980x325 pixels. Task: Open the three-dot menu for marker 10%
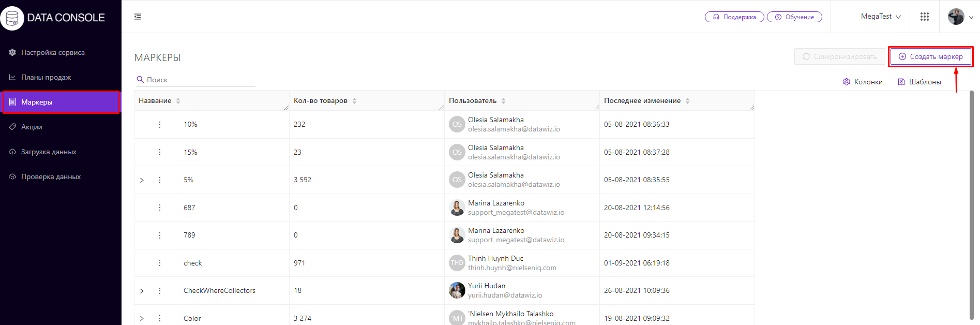(160, 125)
